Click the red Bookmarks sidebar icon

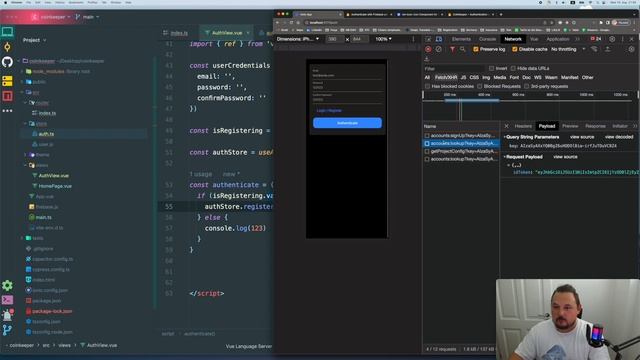(7, 96)
